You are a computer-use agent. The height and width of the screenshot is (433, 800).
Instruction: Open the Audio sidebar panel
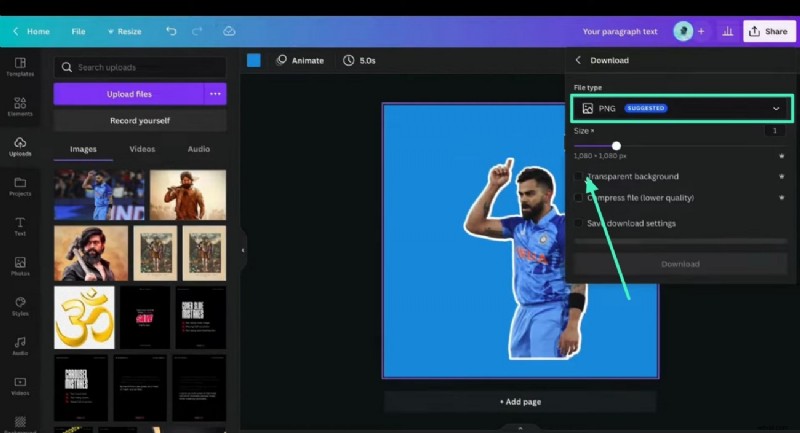coord(20,346)
